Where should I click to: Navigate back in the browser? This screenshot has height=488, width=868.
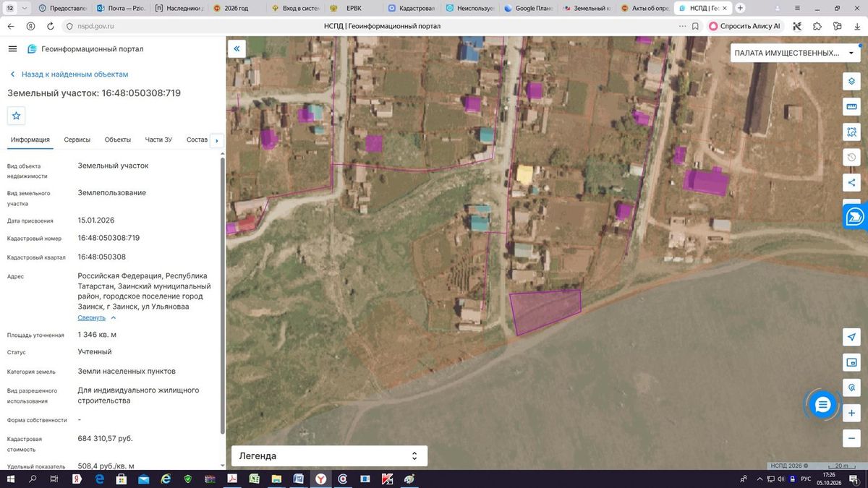point(11,26)
